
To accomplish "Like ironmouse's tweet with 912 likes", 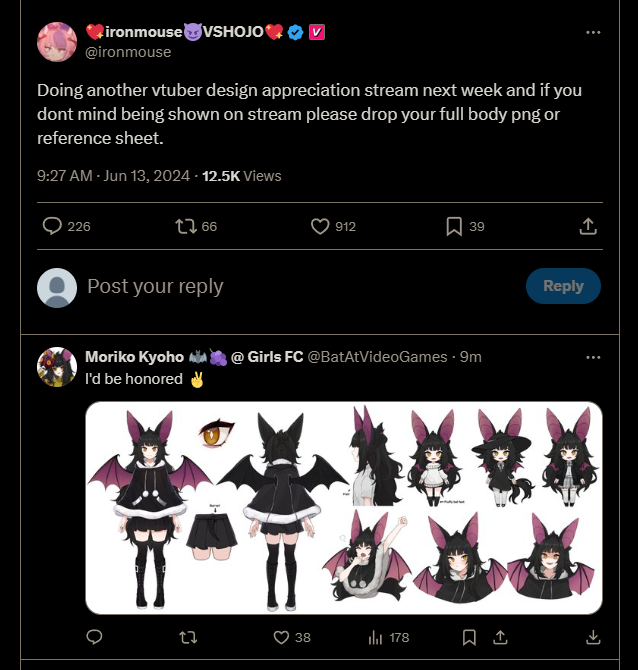I will pyautogui.click(x=320, y=227).
